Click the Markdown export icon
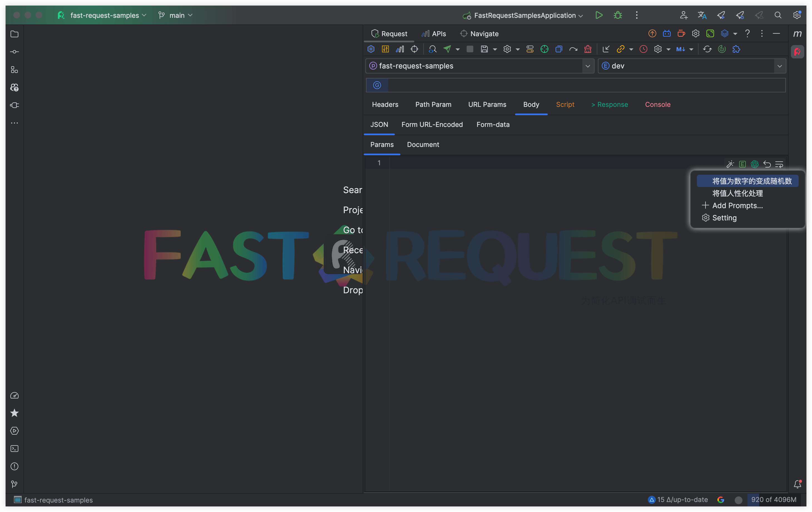The image size is (812, 512). 680,49
